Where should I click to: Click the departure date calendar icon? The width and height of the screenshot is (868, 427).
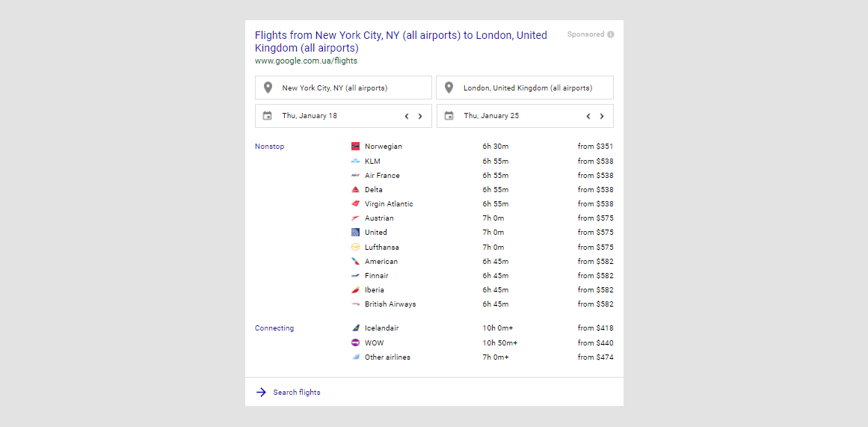267,116
